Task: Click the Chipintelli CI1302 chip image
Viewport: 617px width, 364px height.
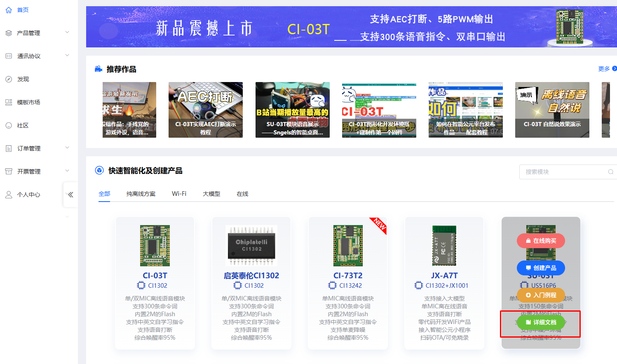Action: coord(251,246)
